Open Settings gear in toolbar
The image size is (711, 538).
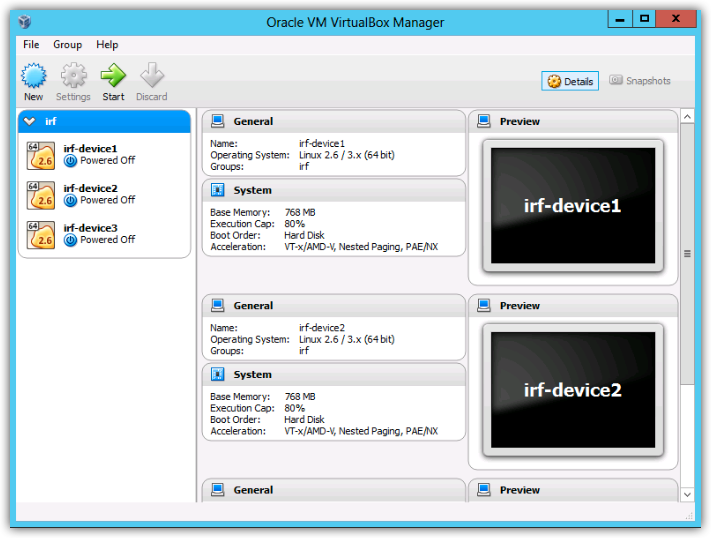tap(73, 75)
